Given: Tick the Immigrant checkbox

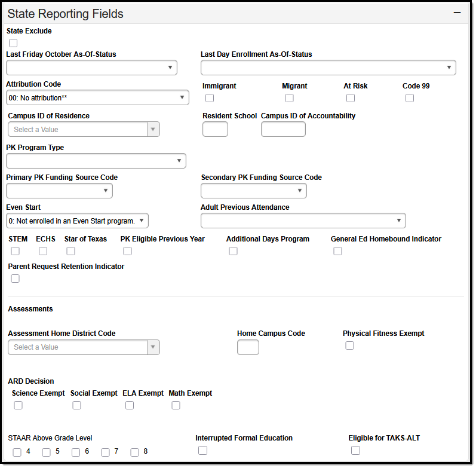Looking at the screenshot, I should [210, 98].
